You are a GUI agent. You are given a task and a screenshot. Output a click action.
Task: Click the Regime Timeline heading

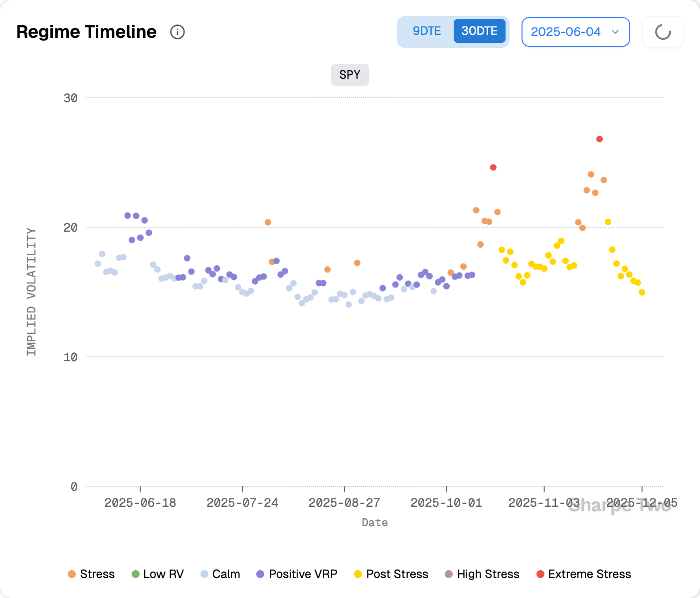coord(86,32)
